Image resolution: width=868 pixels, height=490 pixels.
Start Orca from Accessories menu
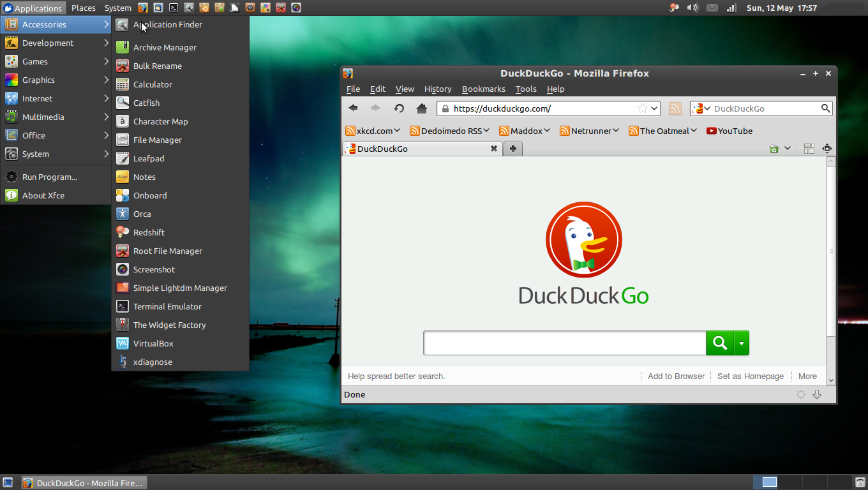[x=180, y=214]
